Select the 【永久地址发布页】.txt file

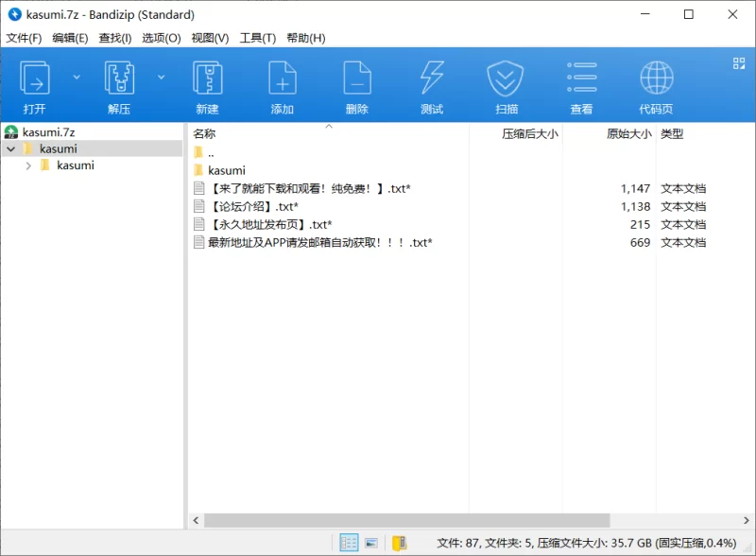pyautogui.click(x=271, y=224)
